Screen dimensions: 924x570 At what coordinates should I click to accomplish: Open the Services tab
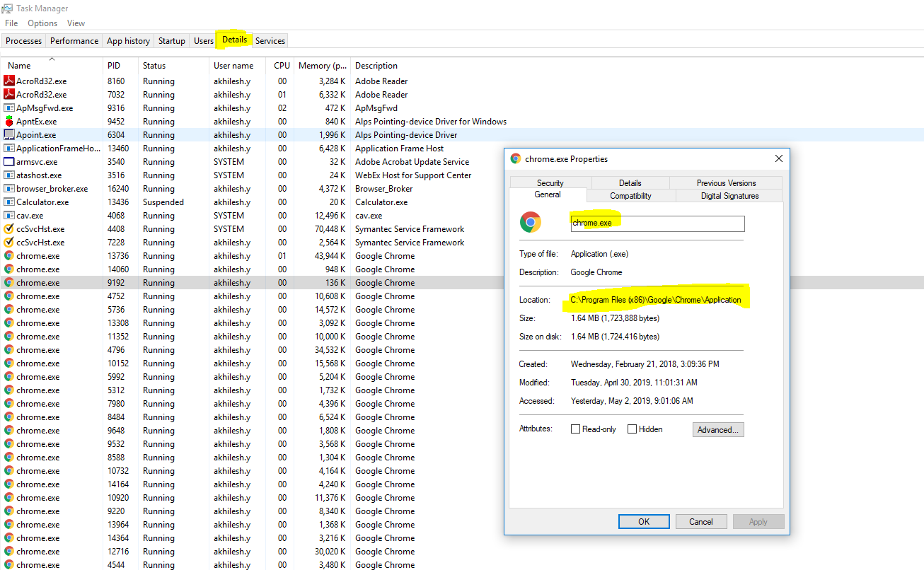pos(270,40)
